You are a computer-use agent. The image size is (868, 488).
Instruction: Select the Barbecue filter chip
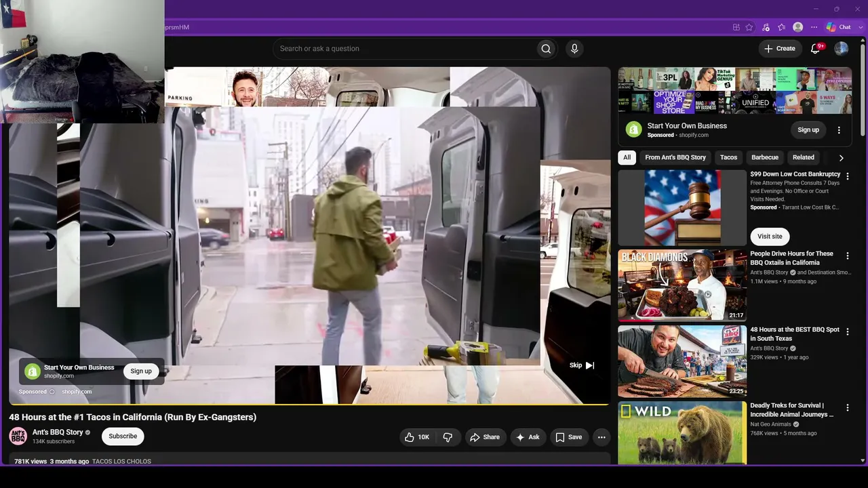[765, 157]
